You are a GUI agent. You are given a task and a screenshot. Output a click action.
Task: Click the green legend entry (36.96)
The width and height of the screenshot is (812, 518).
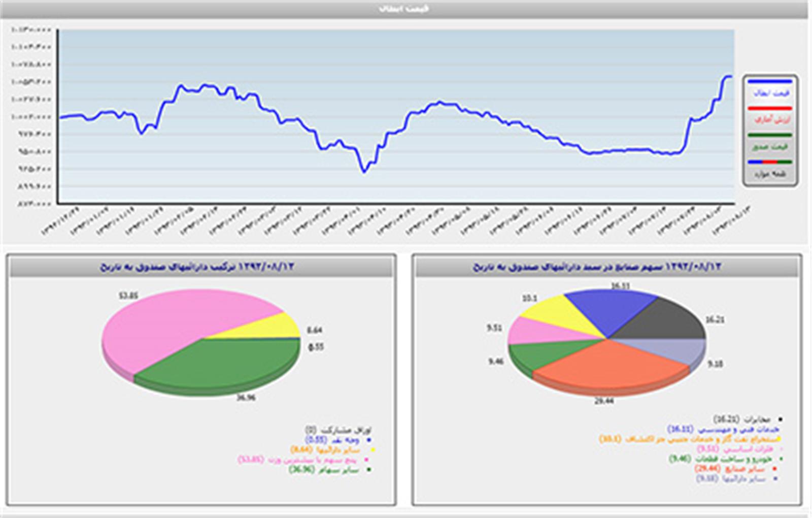pos(330,470)
